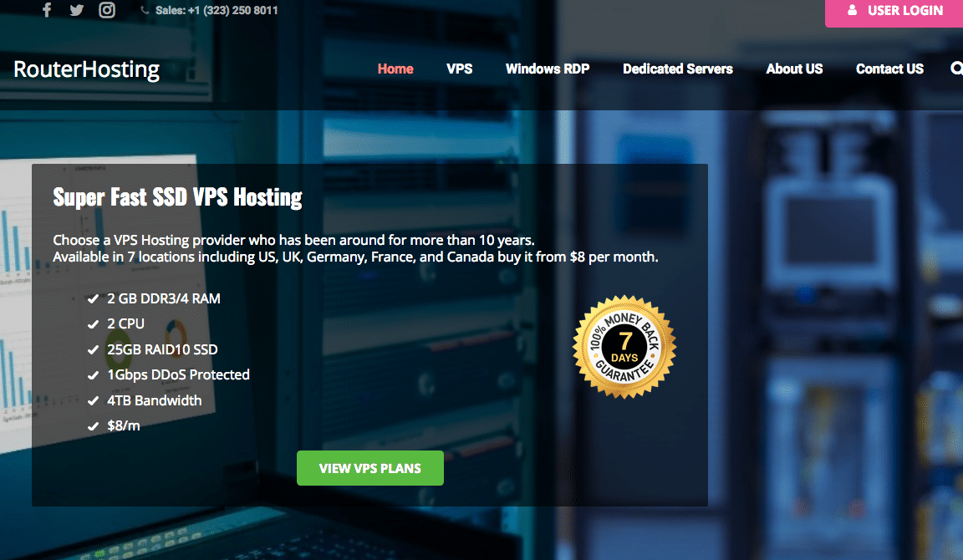Open the Facebook social icon
The image size is (963, 560).
point(47,10)
